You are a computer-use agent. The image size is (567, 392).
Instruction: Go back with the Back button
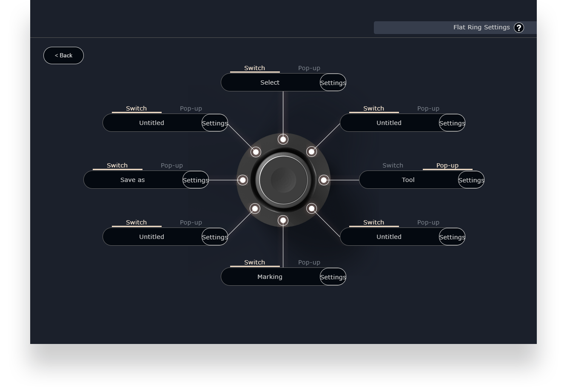click(63, 55)
